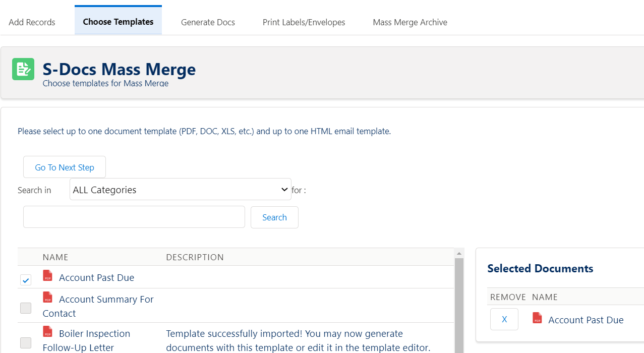Click the REMOVE column header in Selected Documents
This screenshot has height=353, width=644.
(508, 297)
